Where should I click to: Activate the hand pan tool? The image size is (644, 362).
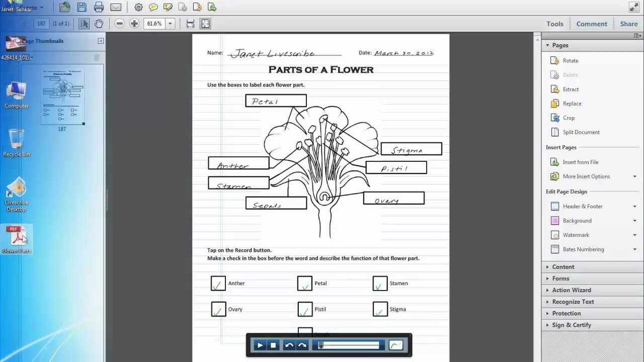click(x=99, y=24)
